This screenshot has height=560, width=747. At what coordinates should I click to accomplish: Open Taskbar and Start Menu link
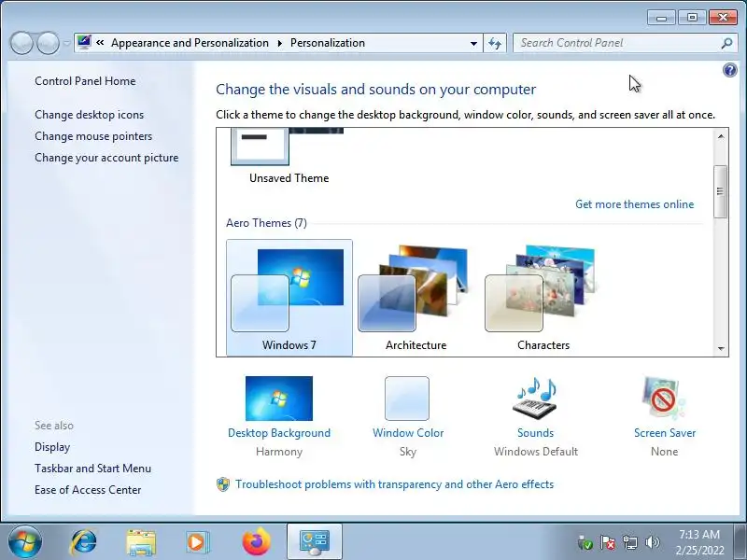pyautogui.click(x=92, y=469)
